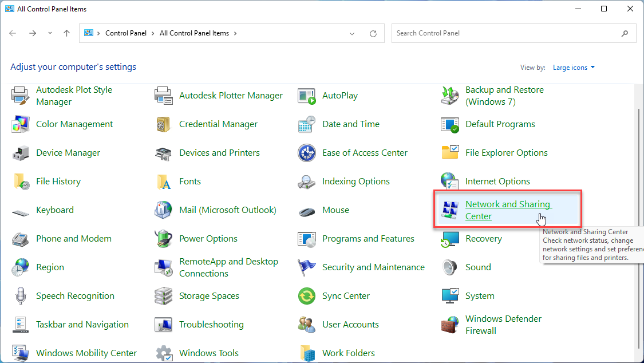This screenshot has width=644, height=363.
Task: Open the Mail (Microsoft Outlook) icon
Action: [x=163, y=210]
